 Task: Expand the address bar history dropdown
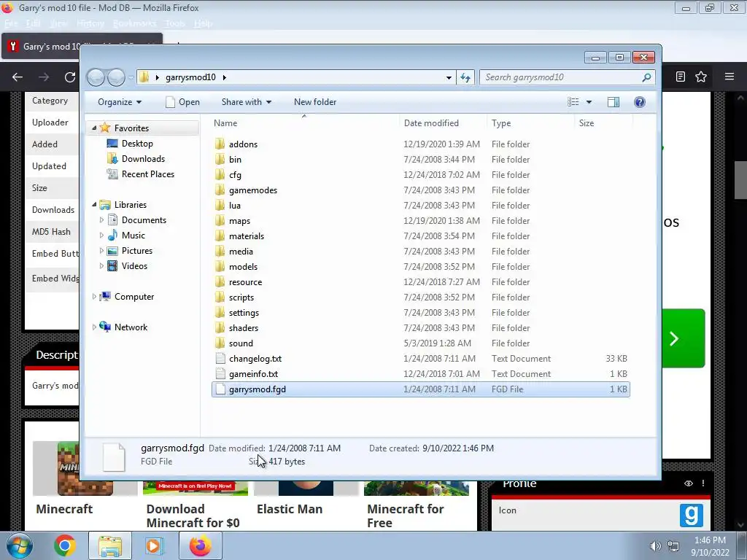click(x=449, y=77)
